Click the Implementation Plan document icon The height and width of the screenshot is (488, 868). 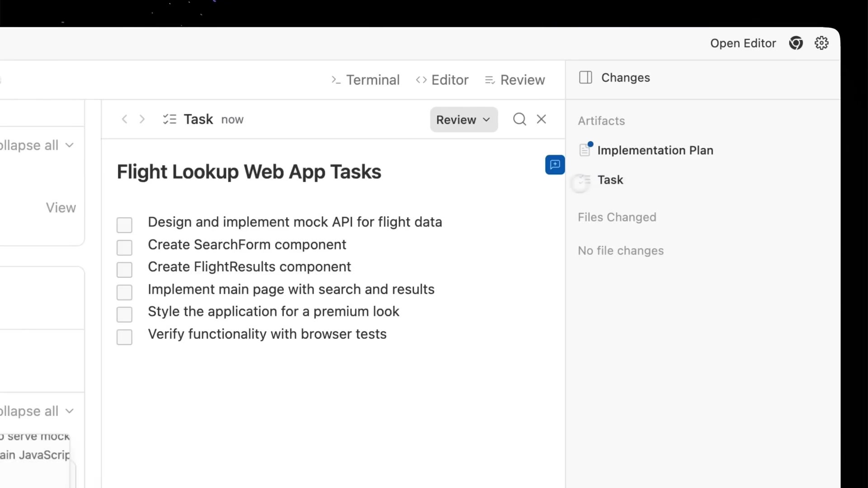pos(585,150)
